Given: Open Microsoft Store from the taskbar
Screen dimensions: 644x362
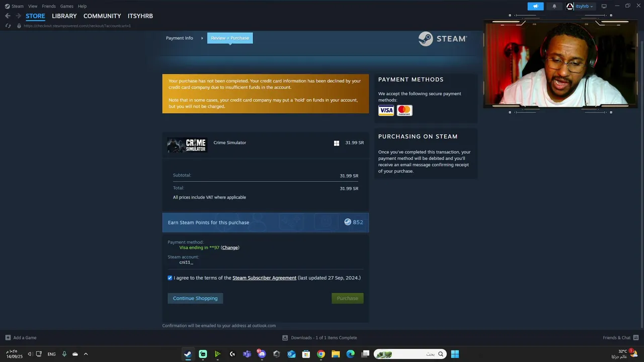Looking at the screenshot, I should (x=306, y=354).
